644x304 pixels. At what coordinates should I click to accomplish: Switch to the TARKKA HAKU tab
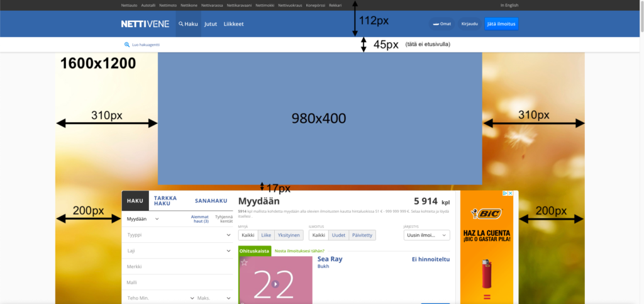click(165, 201)
